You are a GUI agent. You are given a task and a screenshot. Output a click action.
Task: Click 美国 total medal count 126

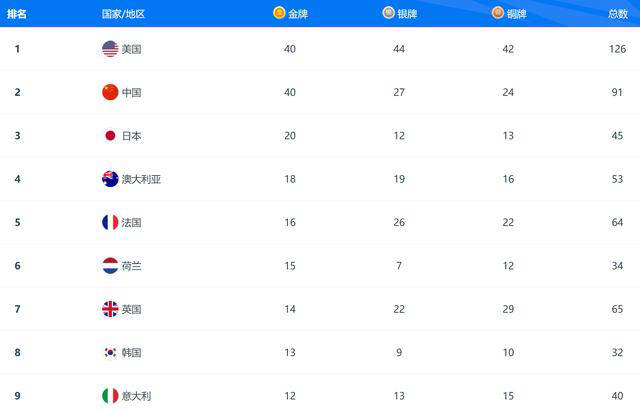tap(617, 49)
